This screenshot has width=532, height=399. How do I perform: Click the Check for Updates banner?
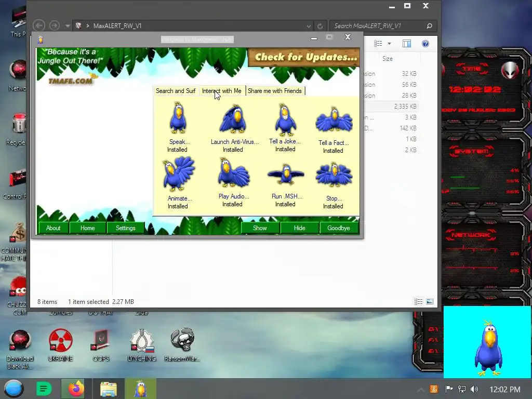coord(303,57)
